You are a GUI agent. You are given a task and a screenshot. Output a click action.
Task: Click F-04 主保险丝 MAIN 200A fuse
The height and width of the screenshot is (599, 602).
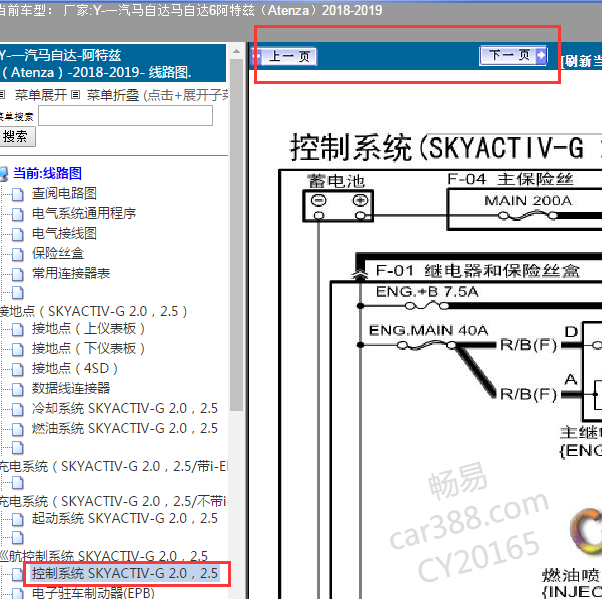click(x=528, y=216)
